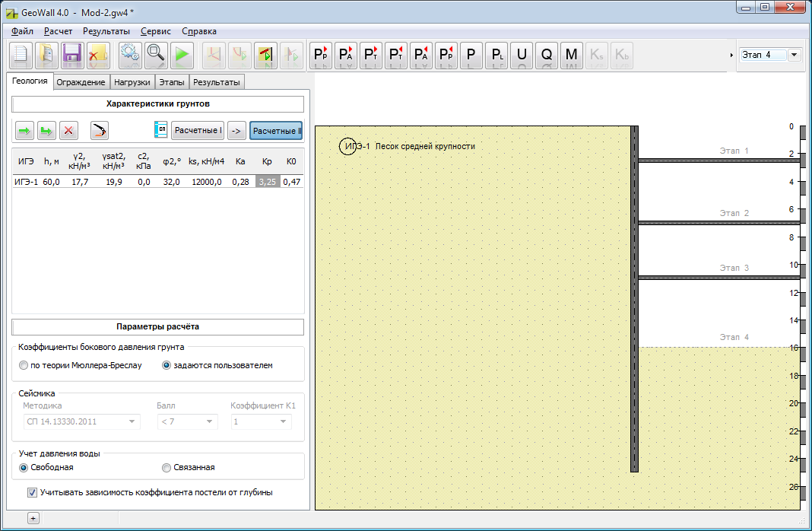Viewport: 812px width, 531px height.
Task: Open the seismic 'Методика' dropdown
Action: tap(81, 421)
